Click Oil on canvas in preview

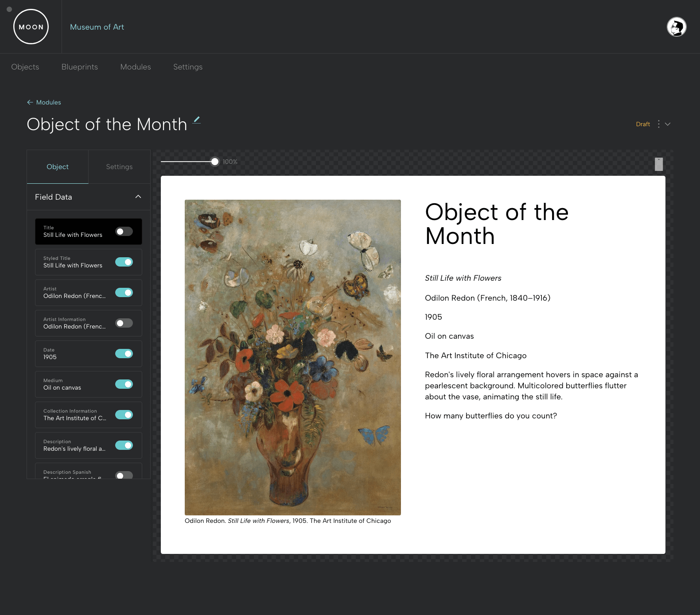click(x=449, y=336)
